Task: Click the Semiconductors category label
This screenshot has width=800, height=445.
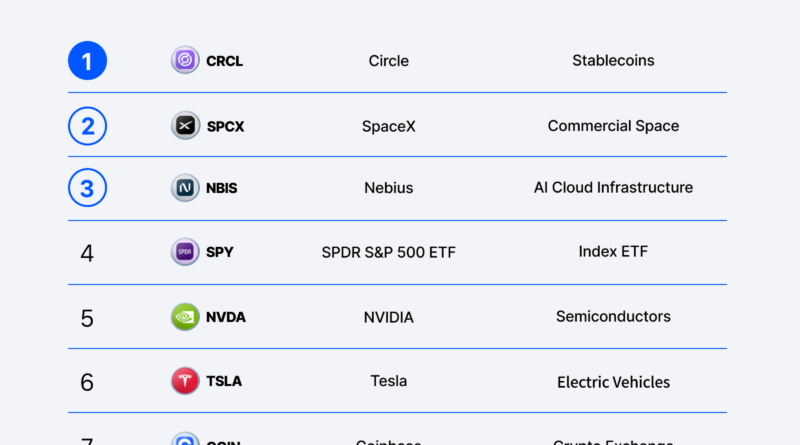Action: click(x=613, y=316)
